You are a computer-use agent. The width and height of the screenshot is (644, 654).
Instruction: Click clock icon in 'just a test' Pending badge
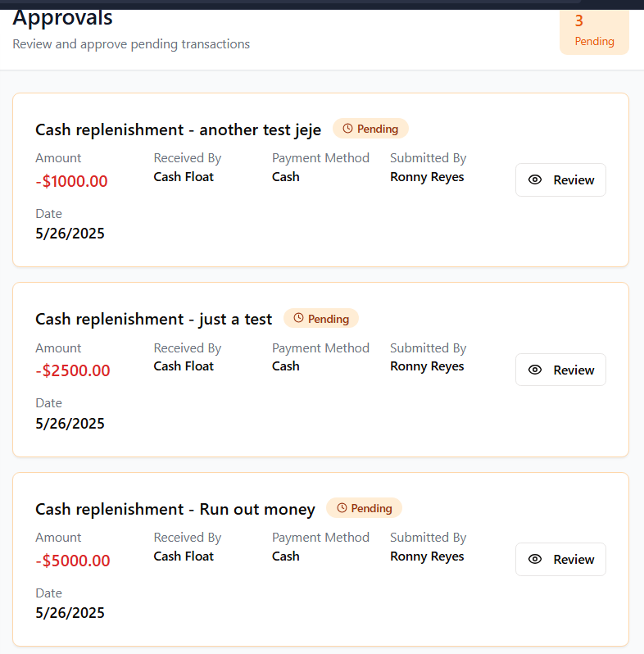(298, 318)
